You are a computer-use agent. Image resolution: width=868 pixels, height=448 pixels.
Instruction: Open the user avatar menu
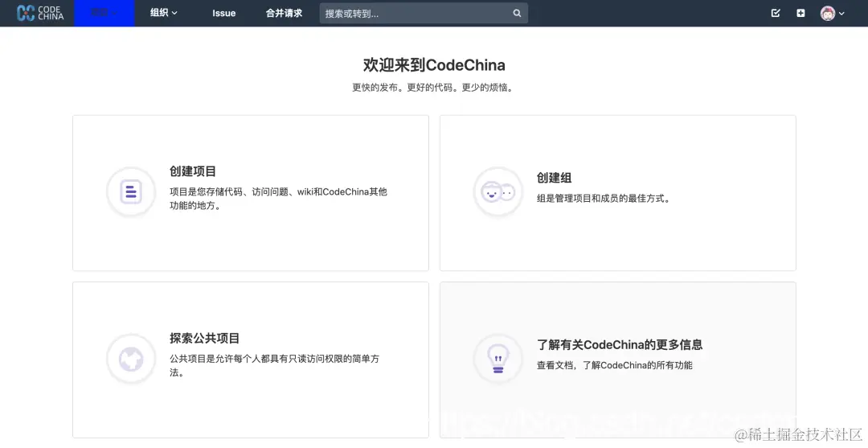[832, 14]
